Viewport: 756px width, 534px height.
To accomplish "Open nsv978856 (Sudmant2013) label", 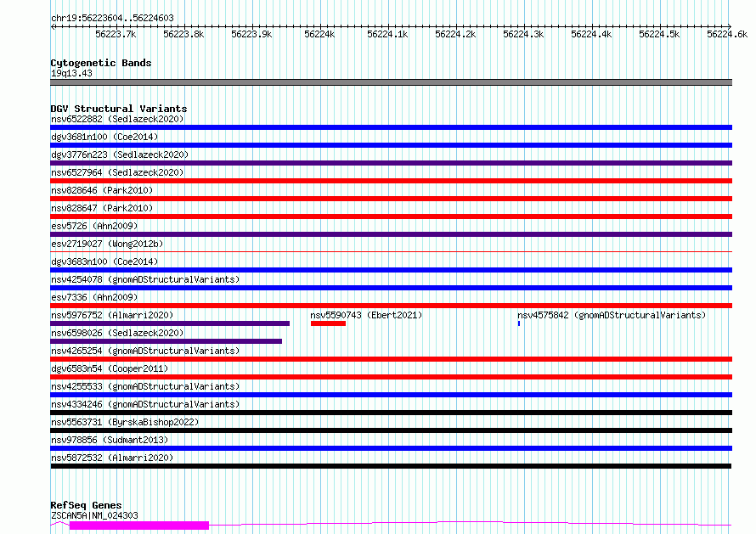I will click(110, 440).
